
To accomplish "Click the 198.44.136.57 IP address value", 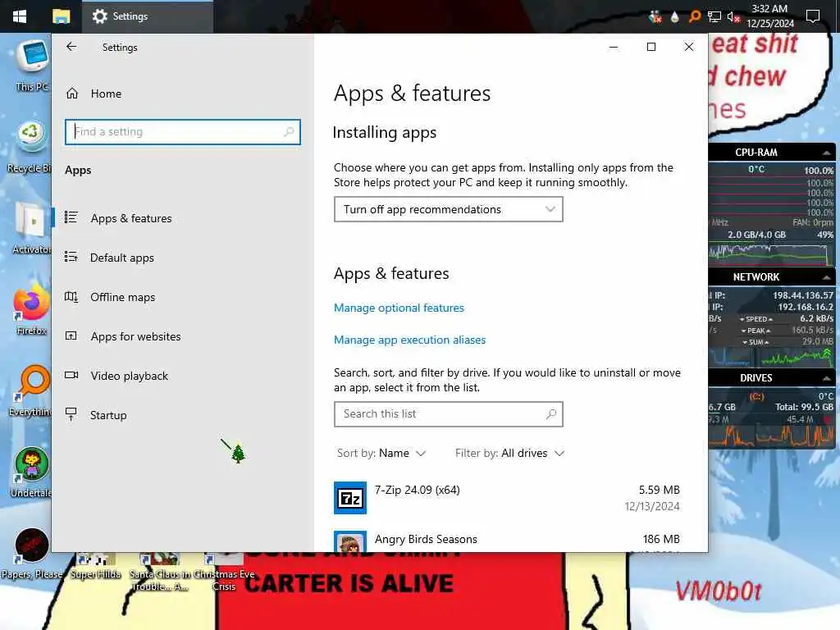I will click(x=802, y=295).
